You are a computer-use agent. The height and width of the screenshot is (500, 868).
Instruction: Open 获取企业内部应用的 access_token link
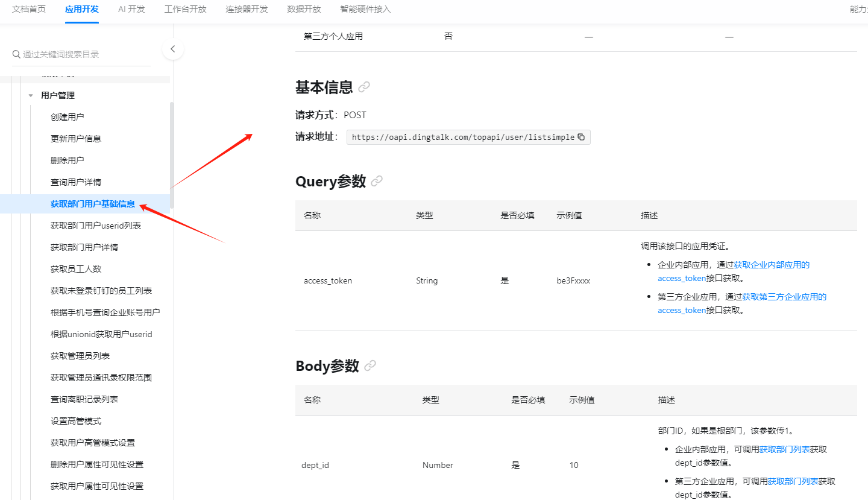[771, 265]
